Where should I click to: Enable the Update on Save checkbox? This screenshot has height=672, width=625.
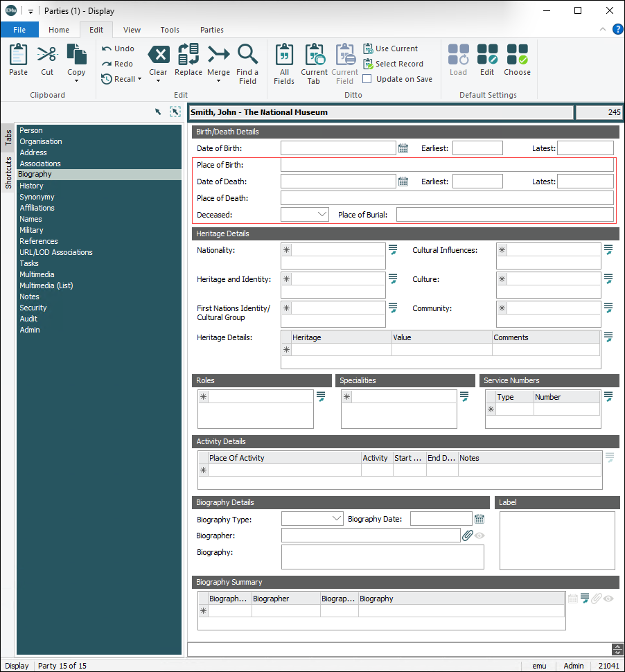(x=367, y=79)
